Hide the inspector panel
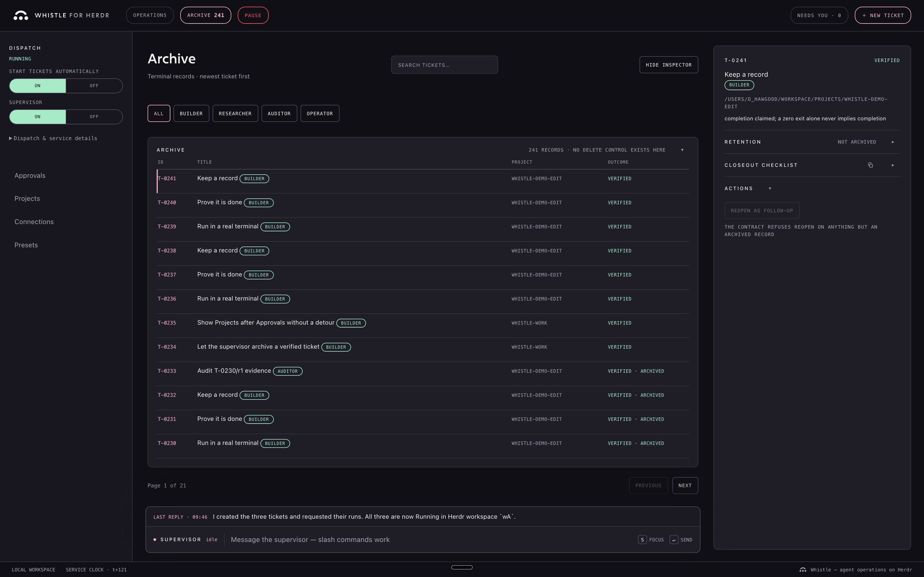This screenshot has width=924, height=577. coord(669,65)
